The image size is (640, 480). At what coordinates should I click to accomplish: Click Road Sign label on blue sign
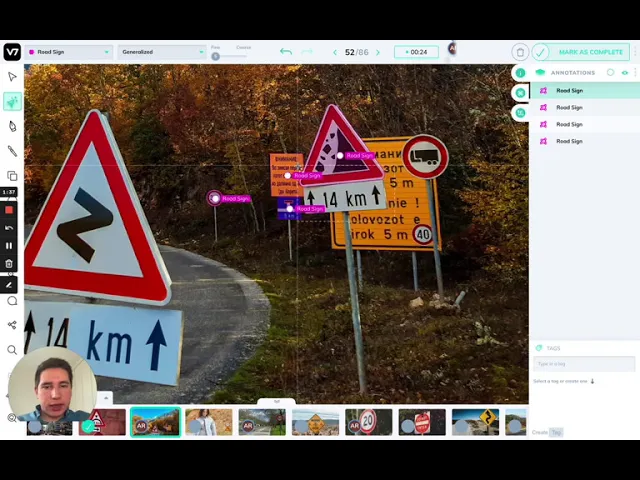[310, 209]
